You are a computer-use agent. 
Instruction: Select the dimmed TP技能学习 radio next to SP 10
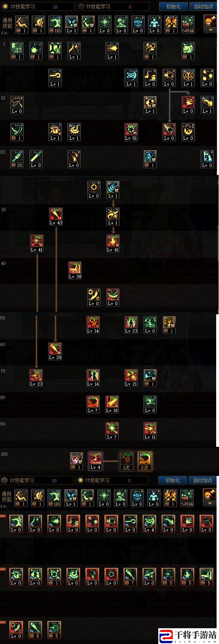point(81,6)
